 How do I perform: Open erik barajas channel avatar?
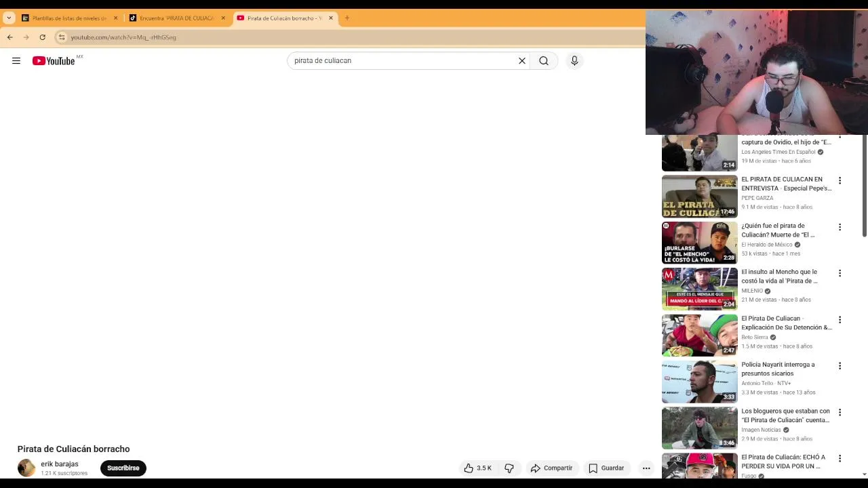[26, 468]
